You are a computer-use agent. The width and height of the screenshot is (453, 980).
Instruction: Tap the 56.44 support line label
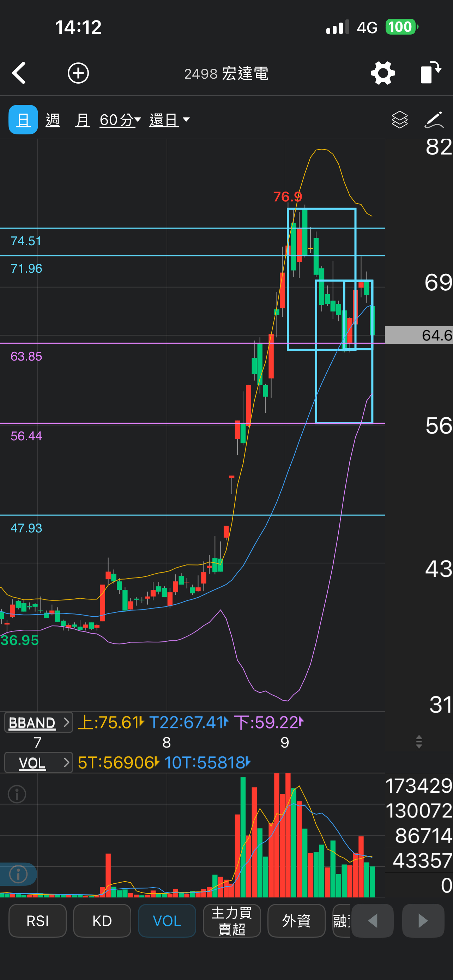(26, 436)
